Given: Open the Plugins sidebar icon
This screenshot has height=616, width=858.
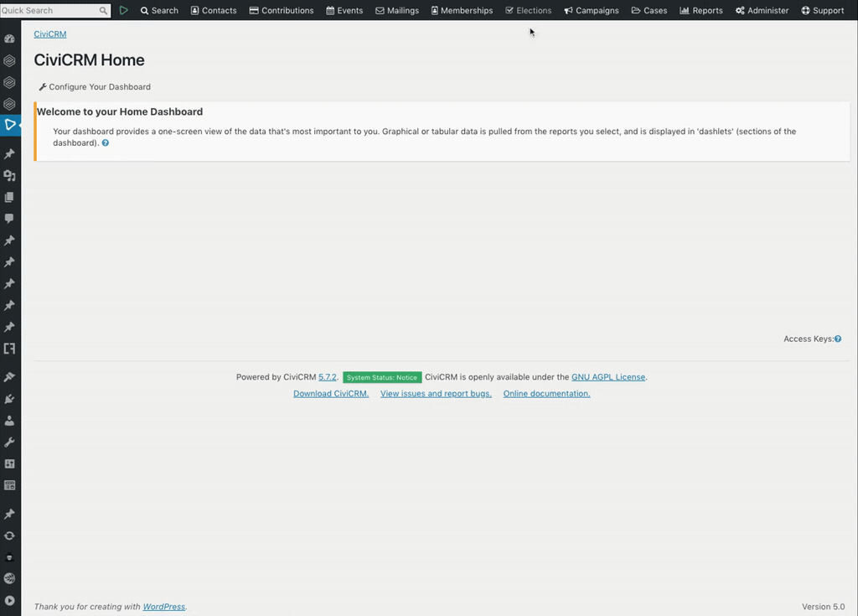Looking at the screenshot, I should [x=10, y=399].
